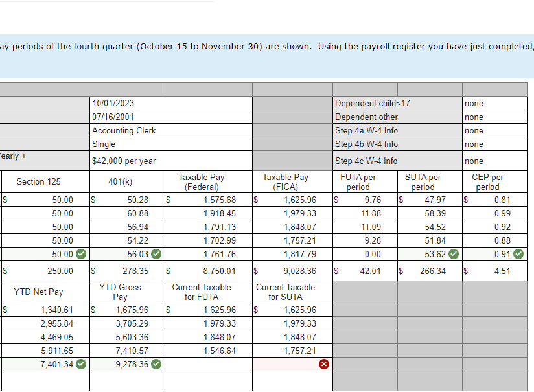The image size is (534, 392).
Task: Click the checkmark beside YTD Gross Pay 9,278.36
Action: (x=156, y=363)
